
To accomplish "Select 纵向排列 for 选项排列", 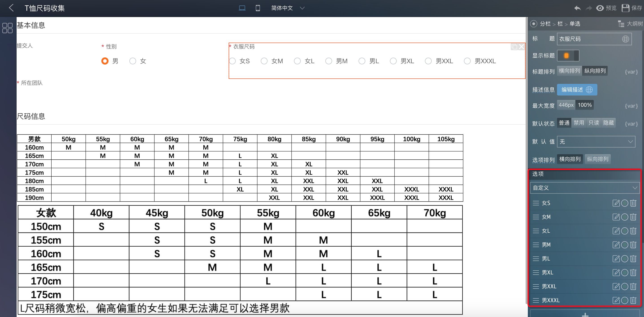I will point(597,159).
